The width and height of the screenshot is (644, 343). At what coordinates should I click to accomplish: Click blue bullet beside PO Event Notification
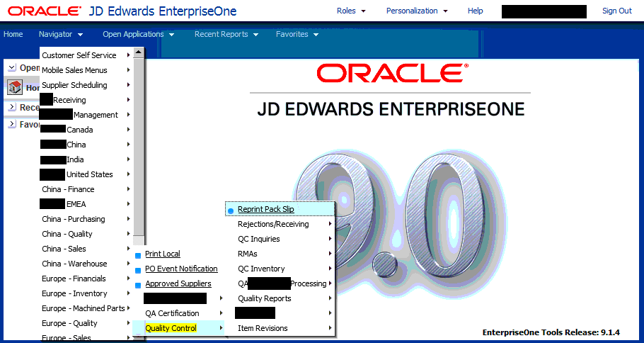click(138, 270)
